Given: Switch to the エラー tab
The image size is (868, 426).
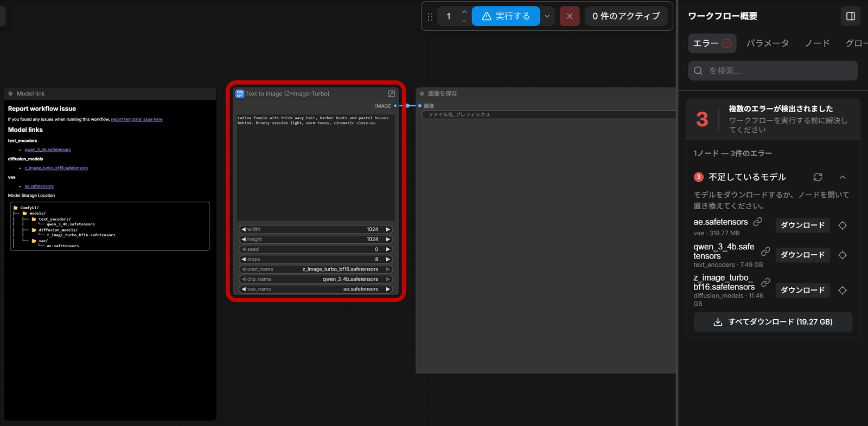Looking at the screenshot, I should [712, 43].
